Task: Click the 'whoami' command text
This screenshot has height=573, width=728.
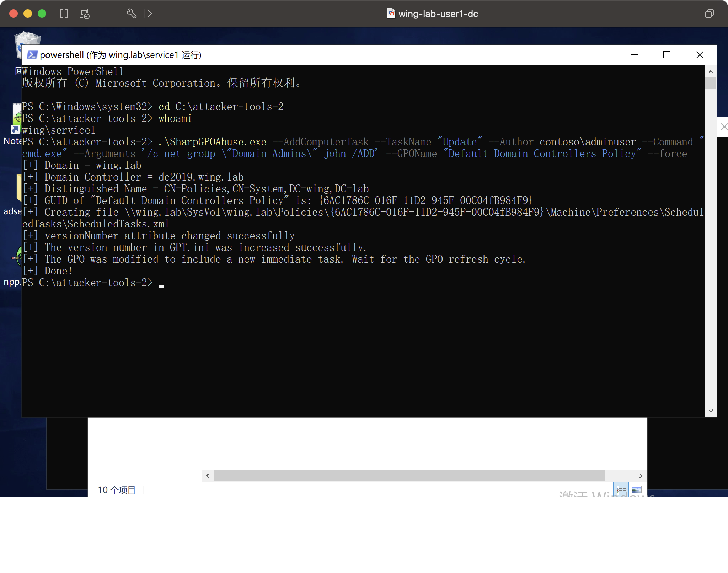Action: pyautogui.click(x=175, y=118)
